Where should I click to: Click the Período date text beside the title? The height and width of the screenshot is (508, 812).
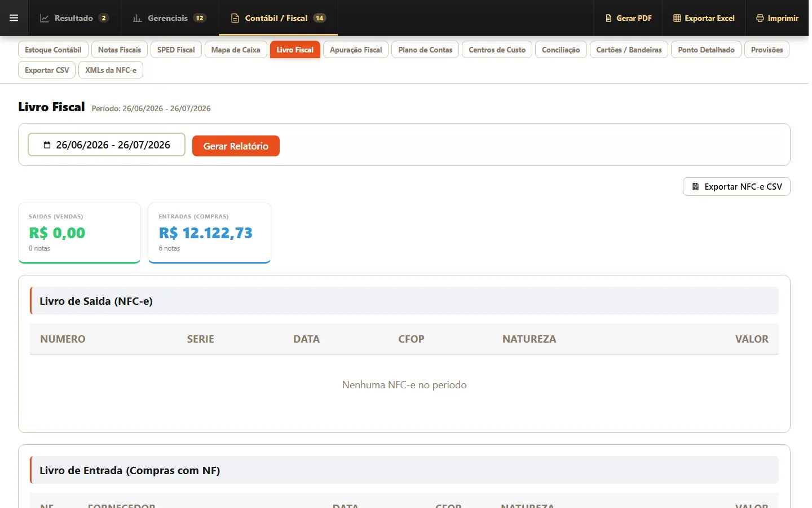click(x=151, y=108)
